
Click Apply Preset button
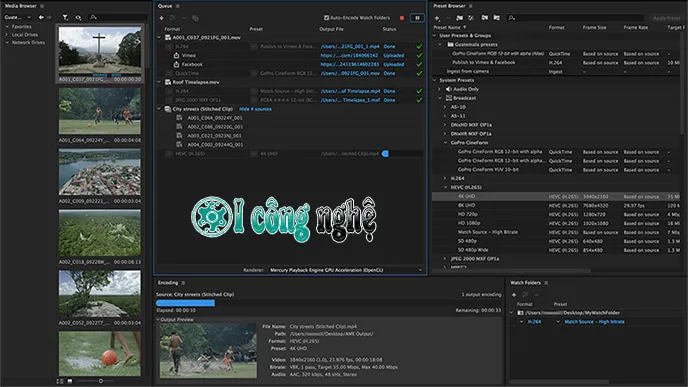[666, 18]
